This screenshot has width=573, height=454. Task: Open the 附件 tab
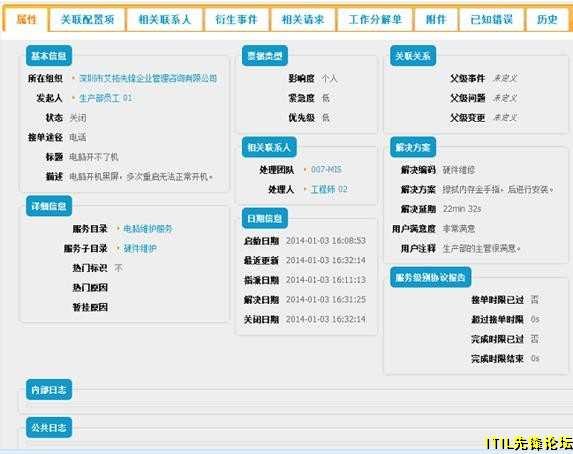(x=436, y=19)
